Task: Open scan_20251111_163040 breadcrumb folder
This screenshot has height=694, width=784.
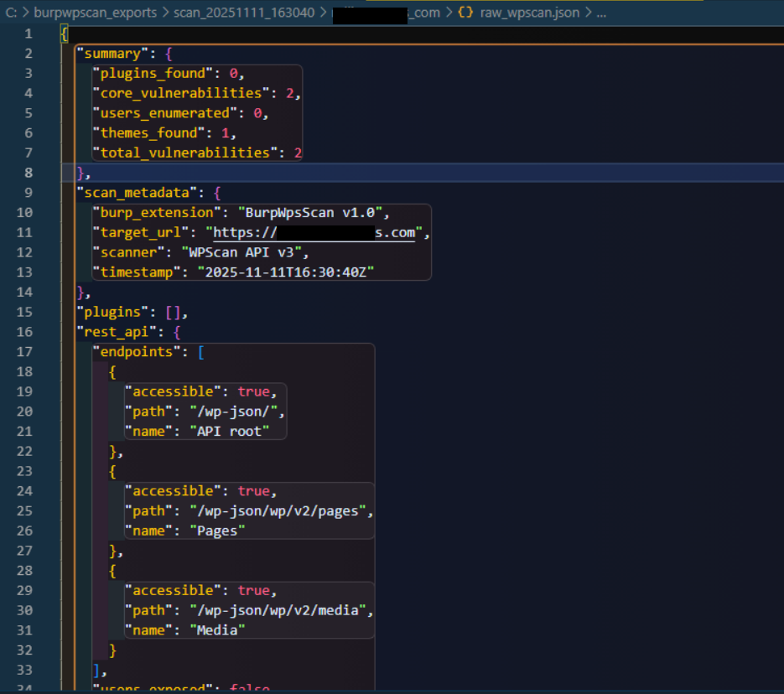Action: click(x=244, y=13)
